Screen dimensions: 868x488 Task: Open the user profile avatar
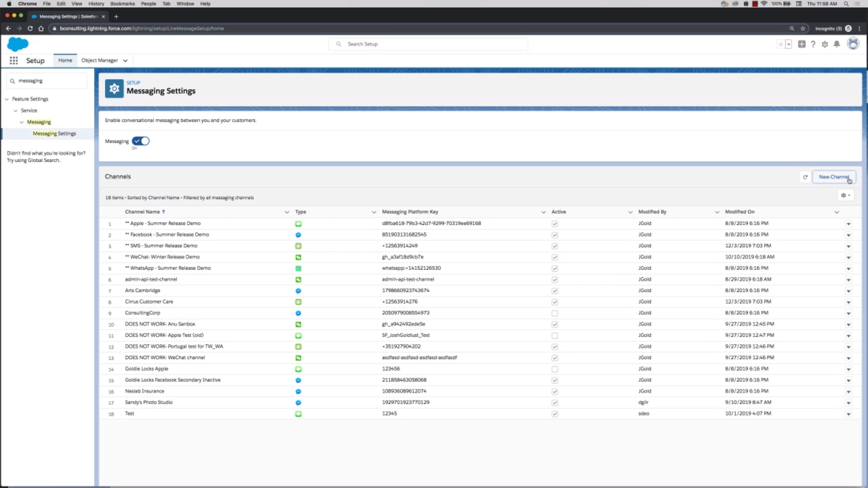click(x=853, y=44)
